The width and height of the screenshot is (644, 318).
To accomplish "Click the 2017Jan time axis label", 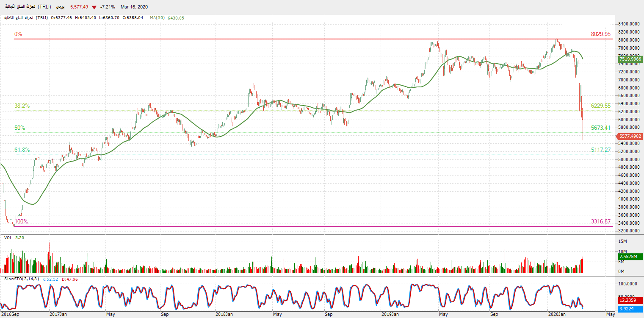I will [58, 314].
